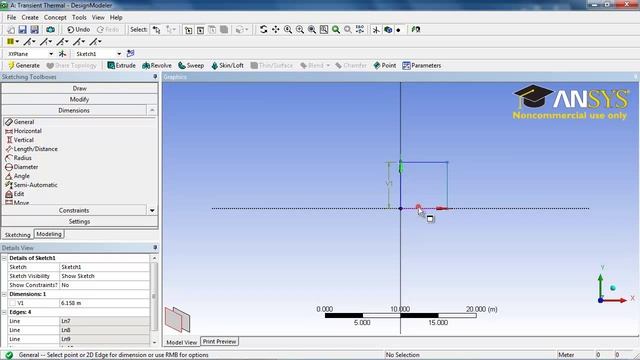
Task: Click the Look At face/plane icon
Action: pos(416,29)
